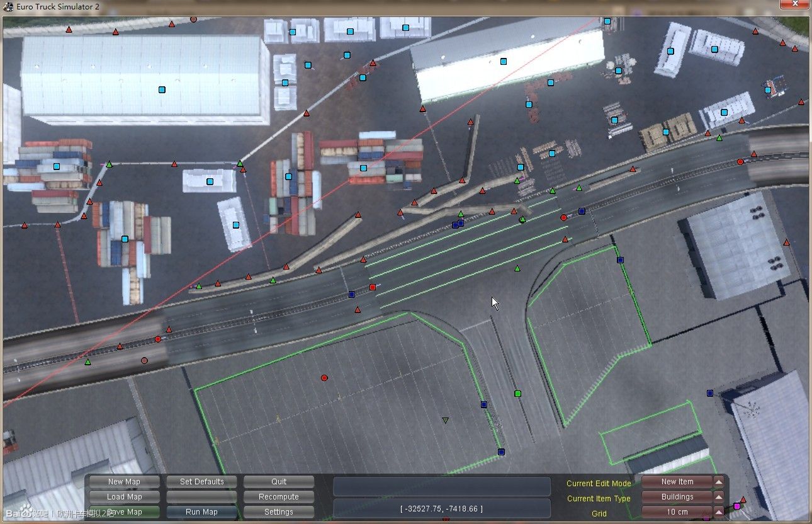
Task: Recompute the map
Action: click(279, 497)
